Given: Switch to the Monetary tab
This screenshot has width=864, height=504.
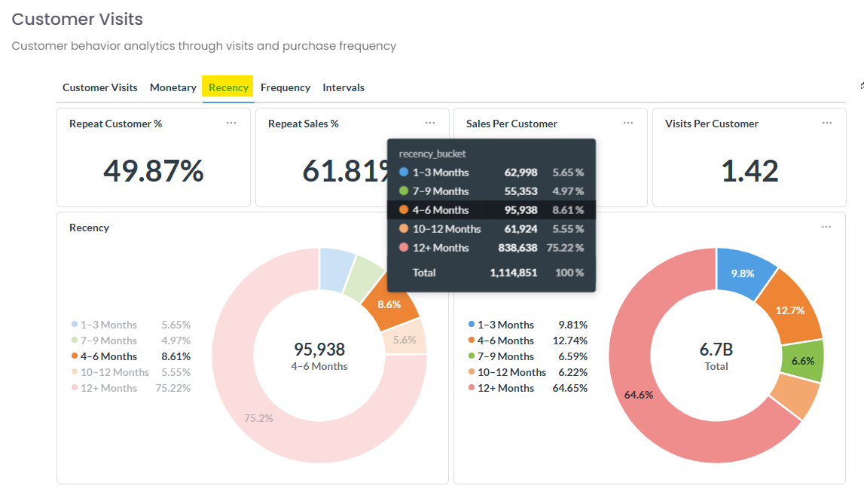Looking at the screenshot, I should pos(173,87).
